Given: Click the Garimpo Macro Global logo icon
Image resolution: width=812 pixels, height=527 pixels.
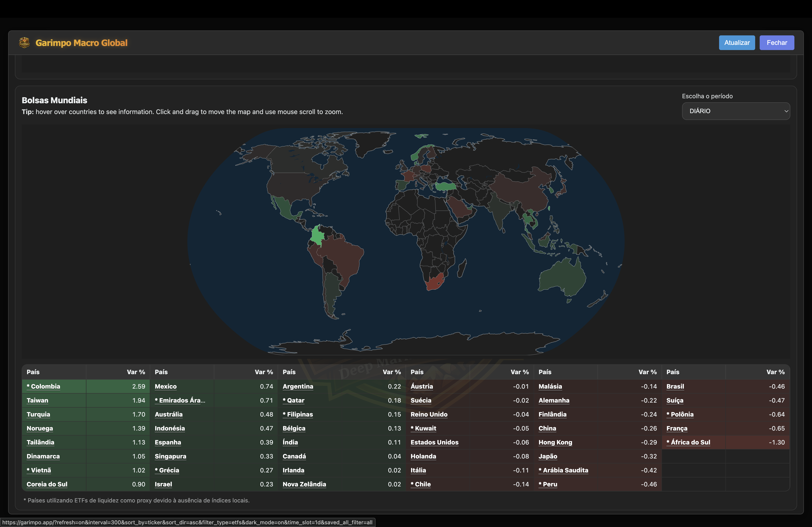Looking at the screenshot, I should click(24, 42).
